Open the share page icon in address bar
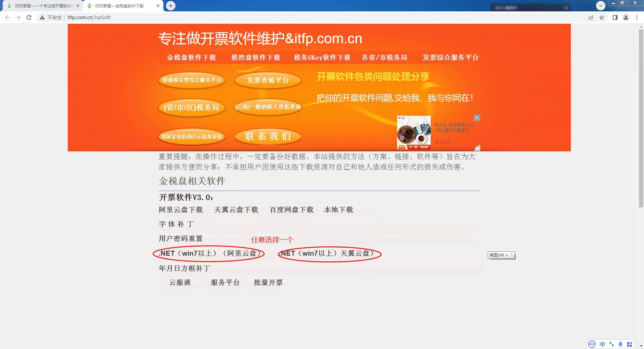This screenshot has width=644, height=349. click(591, 17)
